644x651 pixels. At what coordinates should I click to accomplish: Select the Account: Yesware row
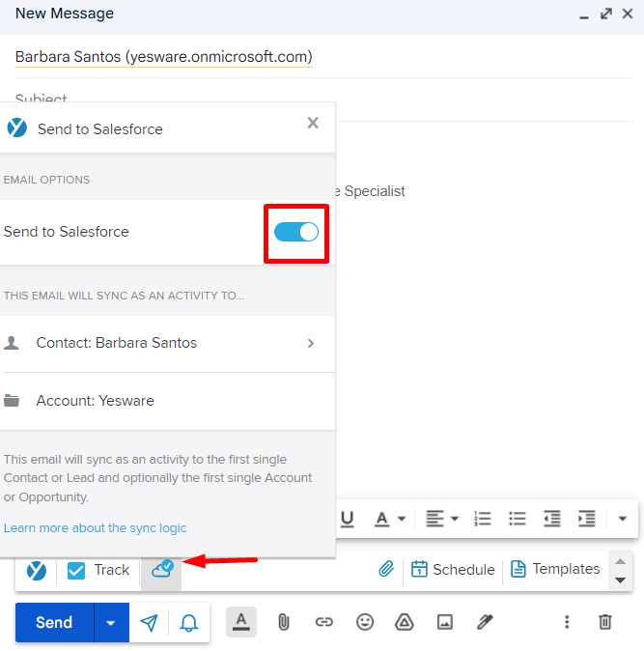[167, 401]
